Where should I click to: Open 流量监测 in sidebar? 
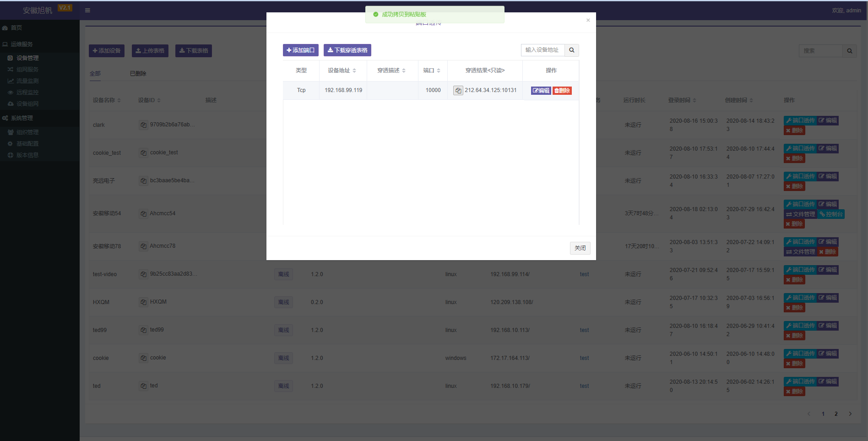pos(40,81)
